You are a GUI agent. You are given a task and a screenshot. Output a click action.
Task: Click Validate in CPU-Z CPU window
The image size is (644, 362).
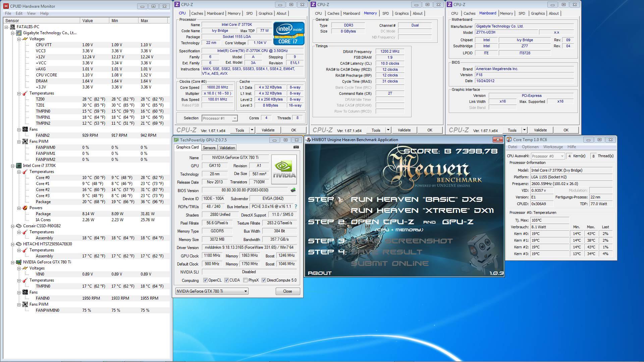(x=268, y=130)
